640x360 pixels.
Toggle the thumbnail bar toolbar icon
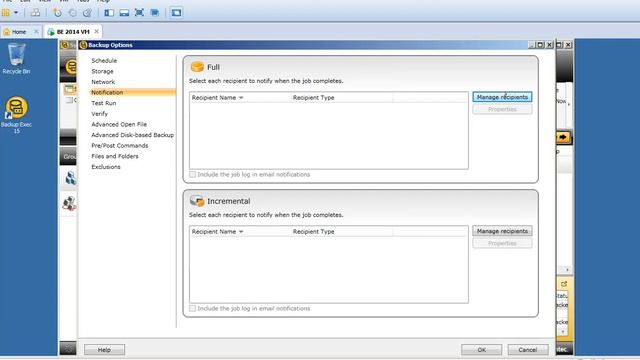pos(124,13)
